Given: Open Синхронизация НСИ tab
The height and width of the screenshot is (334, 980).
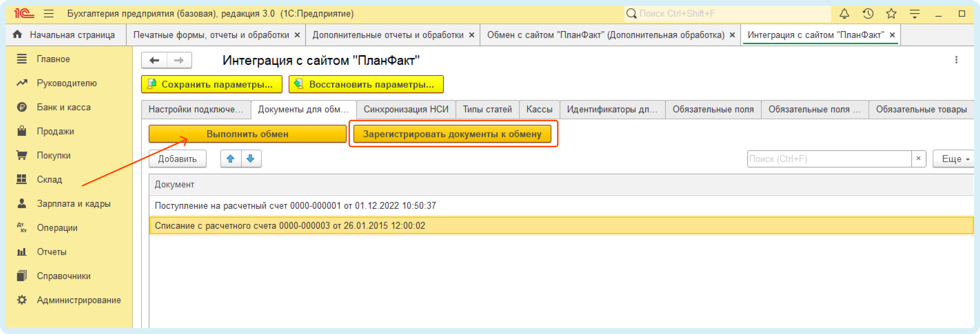Looking at the screenshot, I should [406, 109].
